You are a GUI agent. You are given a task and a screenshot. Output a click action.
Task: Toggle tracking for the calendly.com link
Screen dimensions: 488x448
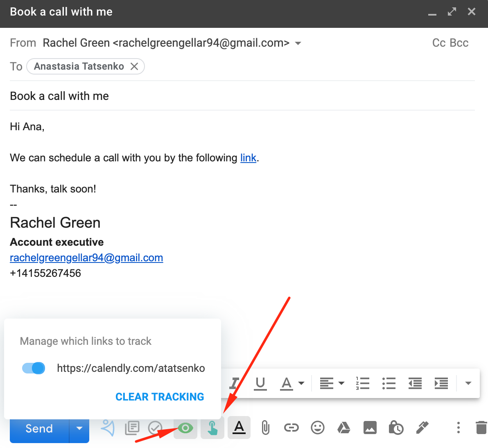(33, 368)
